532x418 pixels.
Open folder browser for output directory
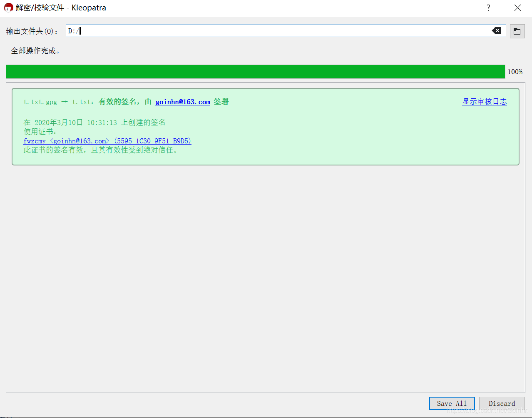tap(517, 31)
